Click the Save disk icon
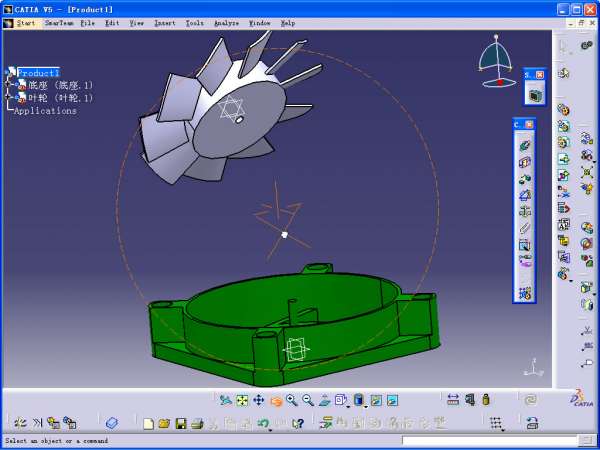The image size is (600, 450). 181,424
